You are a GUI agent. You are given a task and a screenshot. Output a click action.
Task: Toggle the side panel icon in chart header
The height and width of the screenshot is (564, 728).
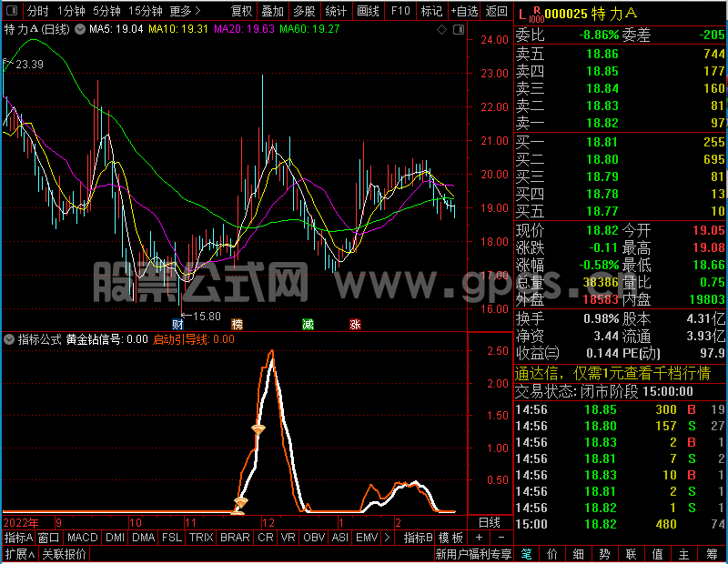pyautogui.click(x=459, y=30)
